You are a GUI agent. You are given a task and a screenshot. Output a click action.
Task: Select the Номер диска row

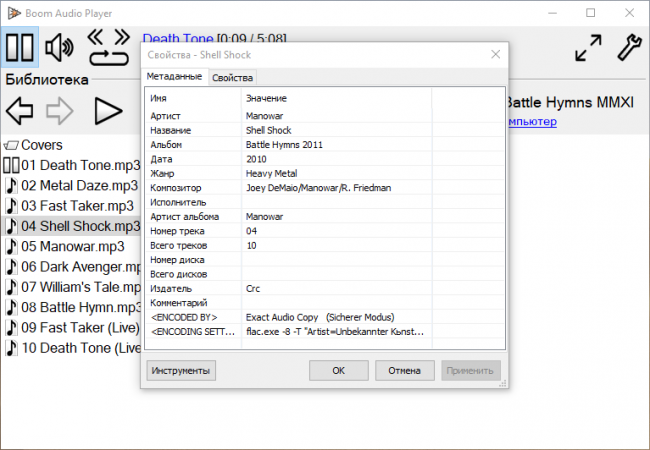pos(325,260)
